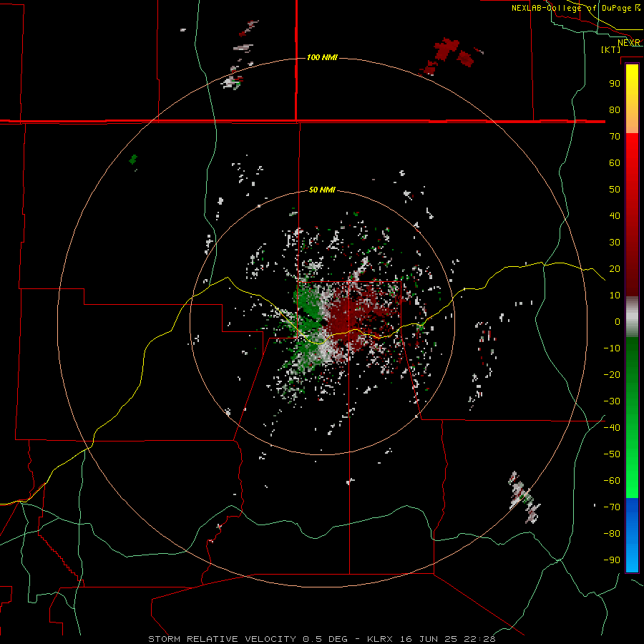Click the 100 NMI range ring label

click(322, 57)
